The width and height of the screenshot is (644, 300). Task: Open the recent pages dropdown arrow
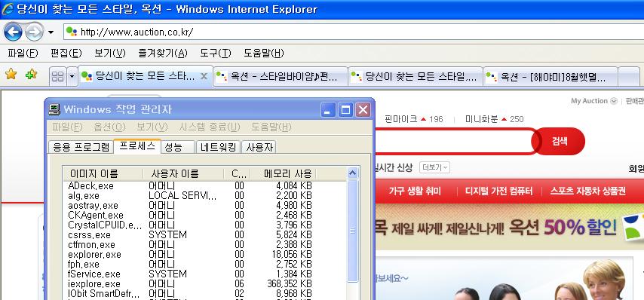pos(51,32)
